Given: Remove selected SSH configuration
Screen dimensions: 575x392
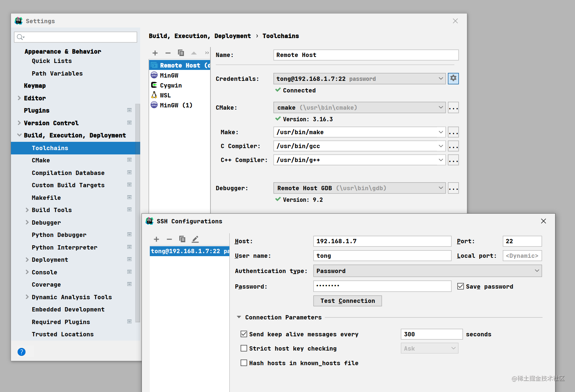Looking at the screenshot, I should pyautogui.click(x=169, y=239).
